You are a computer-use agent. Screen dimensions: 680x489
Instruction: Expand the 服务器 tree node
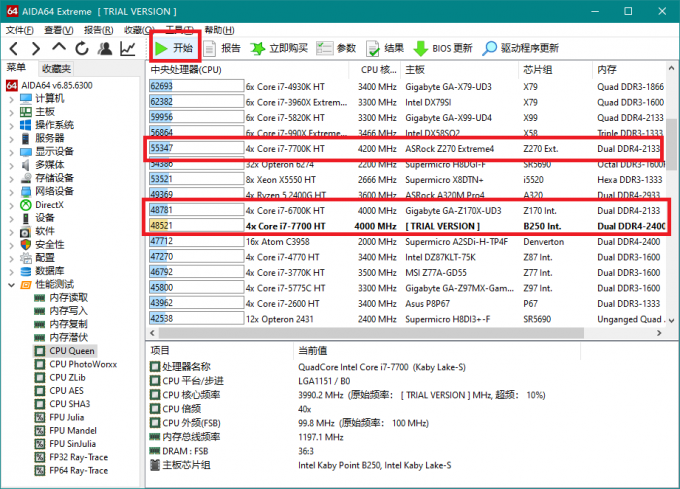[12, 139]
